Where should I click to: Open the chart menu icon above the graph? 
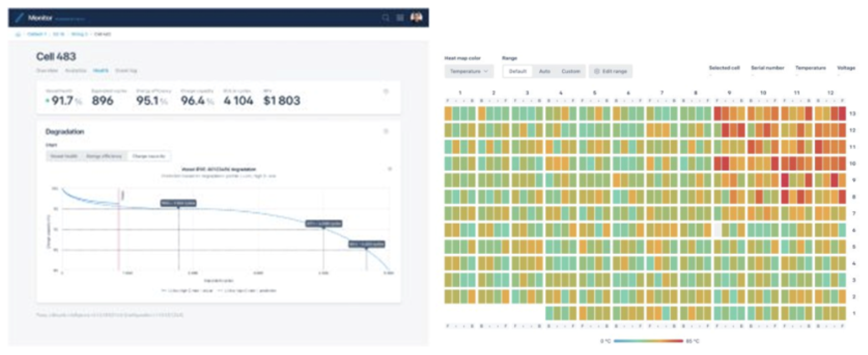pyautogui.click(x=390, y=169)
